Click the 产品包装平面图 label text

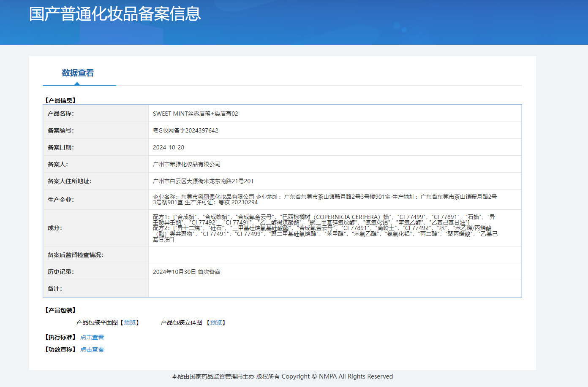pos(97,322)
